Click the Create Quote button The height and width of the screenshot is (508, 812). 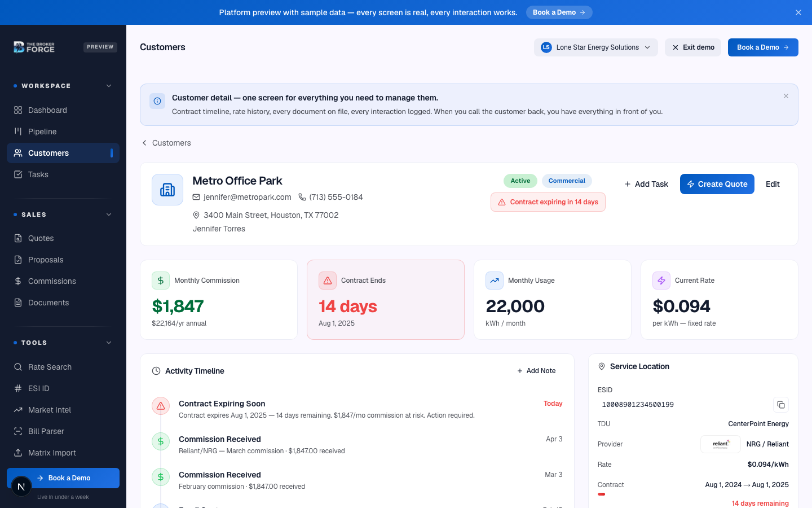(x=717, y=184)
